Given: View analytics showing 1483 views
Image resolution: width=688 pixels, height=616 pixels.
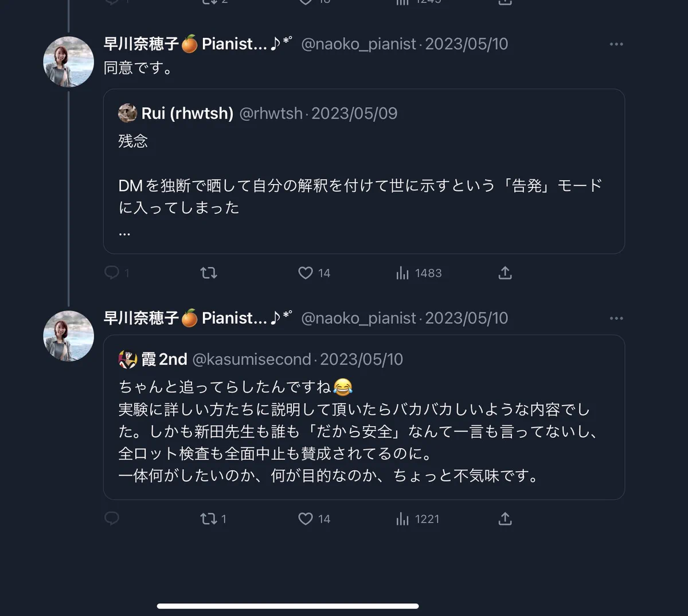Looking at the screenshot, I should point(419,273).
